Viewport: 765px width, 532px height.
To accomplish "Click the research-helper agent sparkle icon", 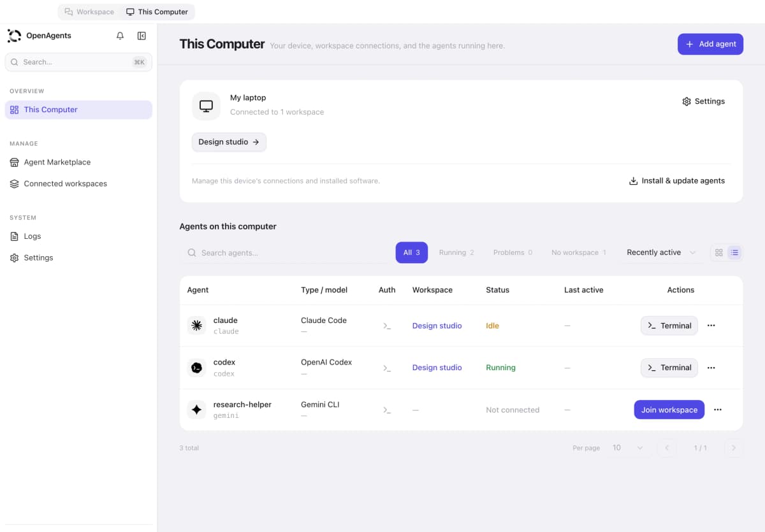I will 197,410.
